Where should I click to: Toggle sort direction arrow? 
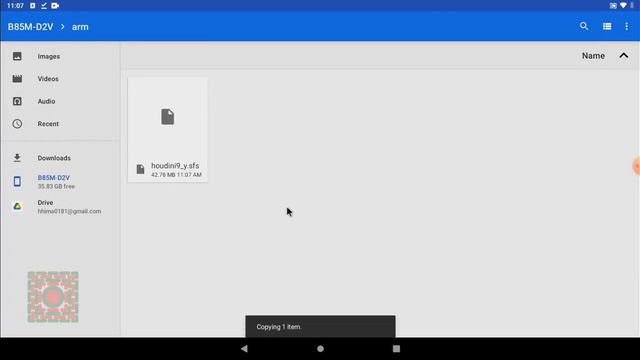click(624, 56)
